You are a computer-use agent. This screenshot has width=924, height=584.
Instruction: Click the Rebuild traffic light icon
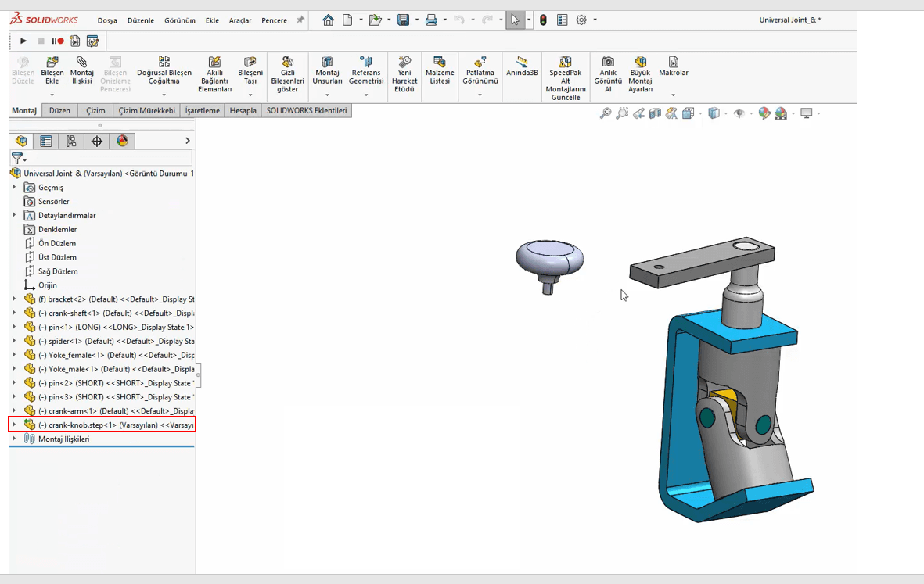coord(543,20)
